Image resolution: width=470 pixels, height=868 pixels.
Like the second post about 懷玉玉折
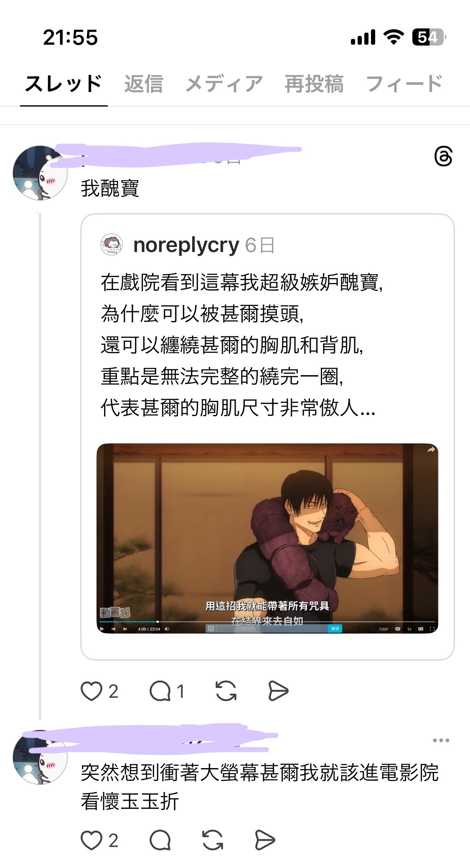[91, 840]
